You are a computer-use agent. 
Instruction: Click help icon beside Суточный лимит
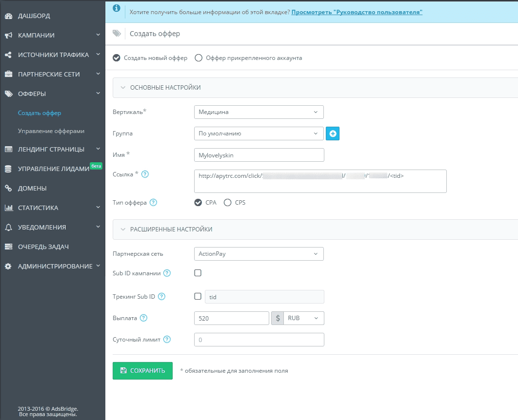tap(167, 340)
